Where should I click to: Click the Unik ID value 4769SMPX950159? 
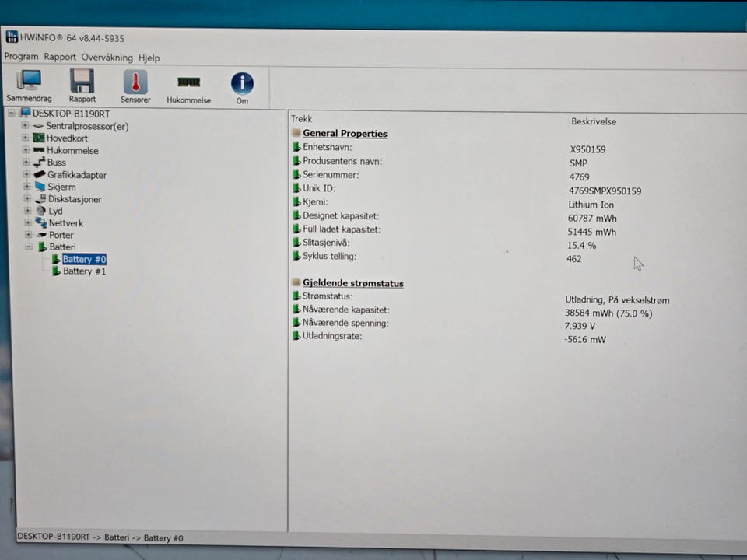pos(605,191)
